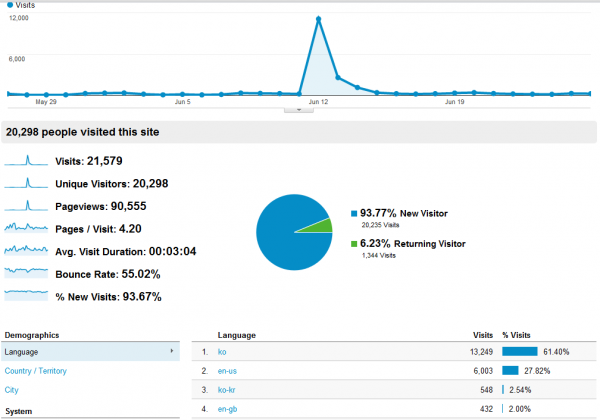Click the graph collapse handle below the timeline
The image size is (600, 420).
[299, 110]
